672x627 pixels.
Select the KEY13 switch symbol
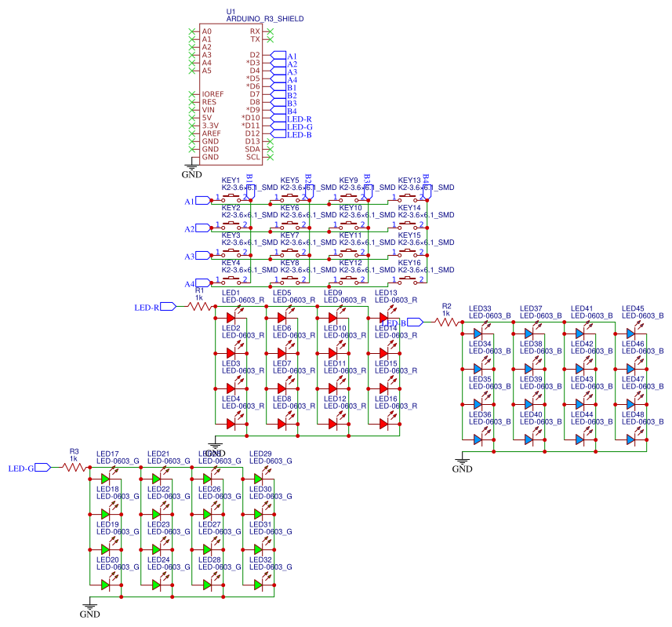coord(408,198)
